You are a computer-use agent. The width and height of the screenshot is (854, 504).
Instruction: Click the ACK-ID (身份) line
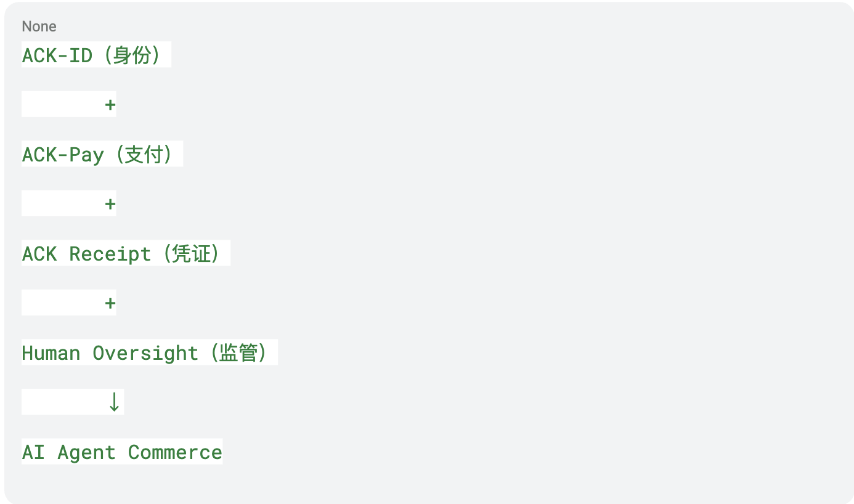point(96,55)
